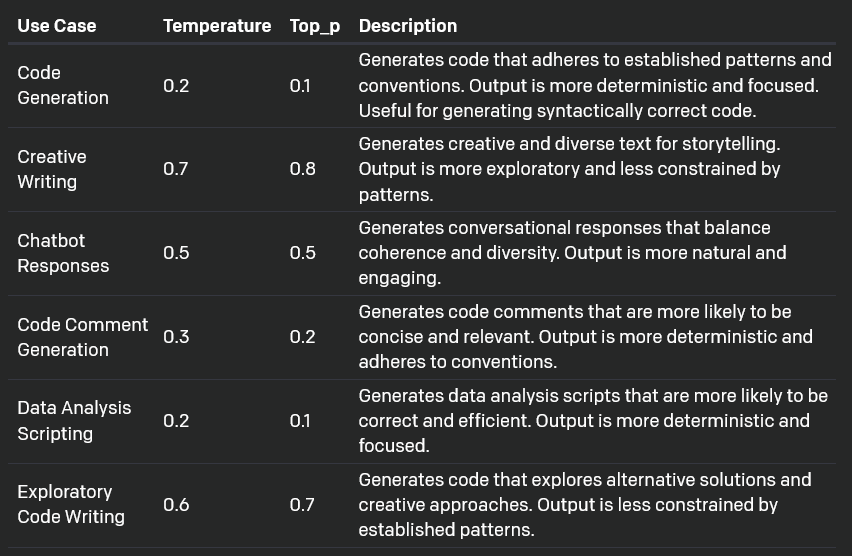Click Creative Writing's temperature value 0.7
852x556 pixels.
coord(176,169)
